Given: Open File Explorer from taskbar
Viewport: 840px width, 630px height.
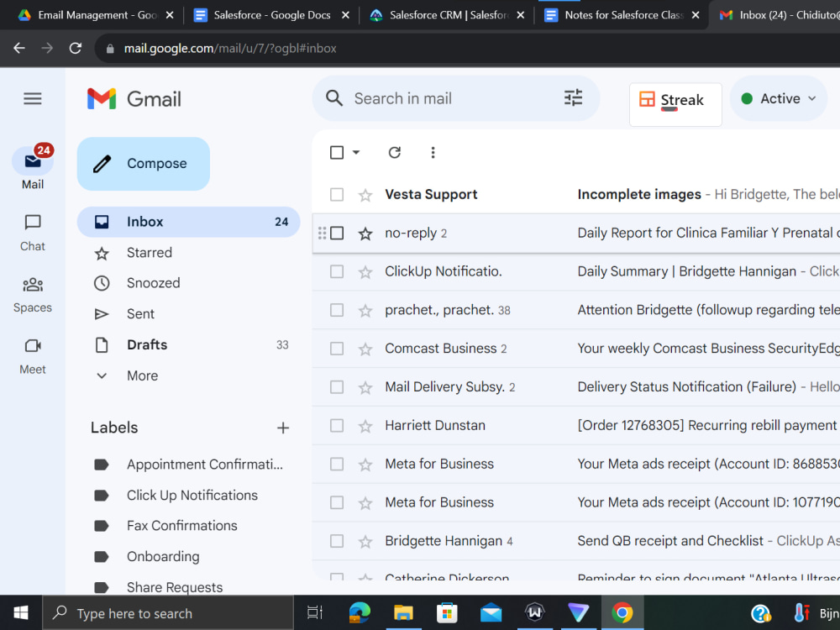Looking at the screenshot, I should coord(403,613).
